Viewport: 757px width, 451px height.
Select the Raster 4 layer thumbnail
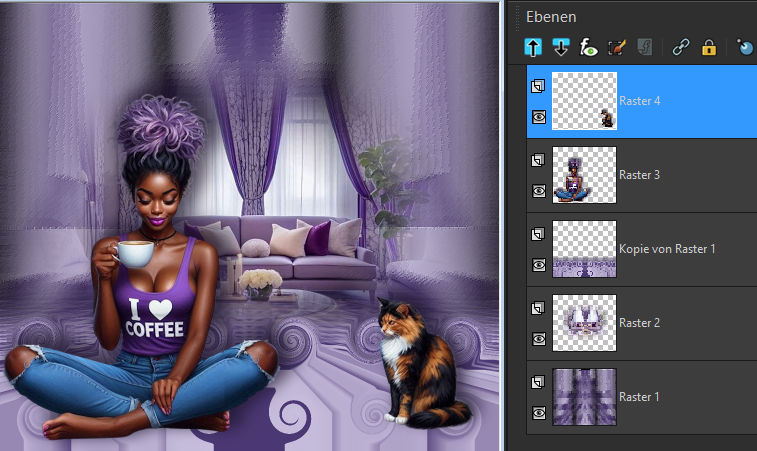[584, 101]
